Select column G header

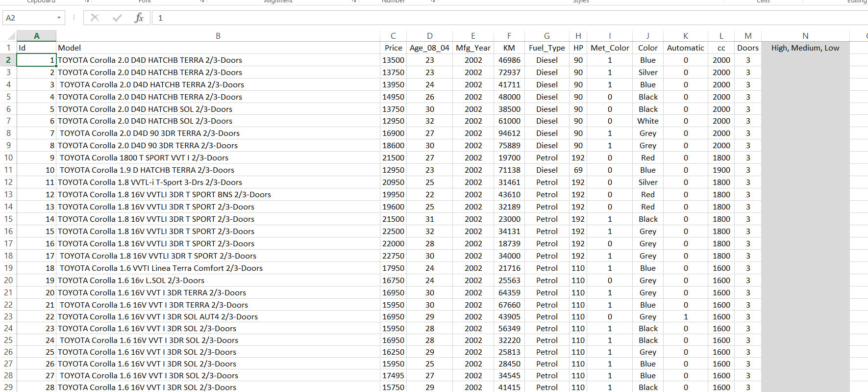pyautogui.click(x=547, y=36)
